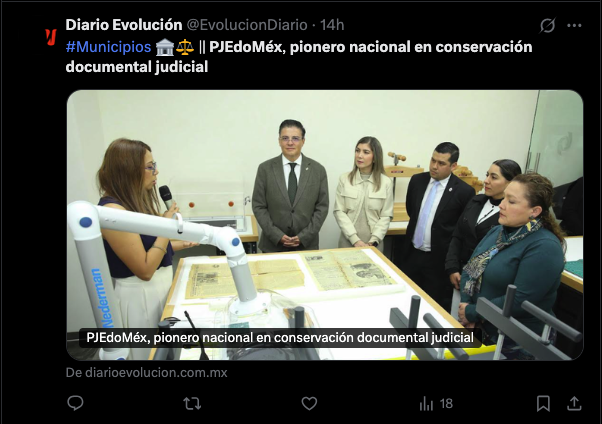Click the Grok explain icon
Viewport: 602px width, 424px height.
pos(547,25)
